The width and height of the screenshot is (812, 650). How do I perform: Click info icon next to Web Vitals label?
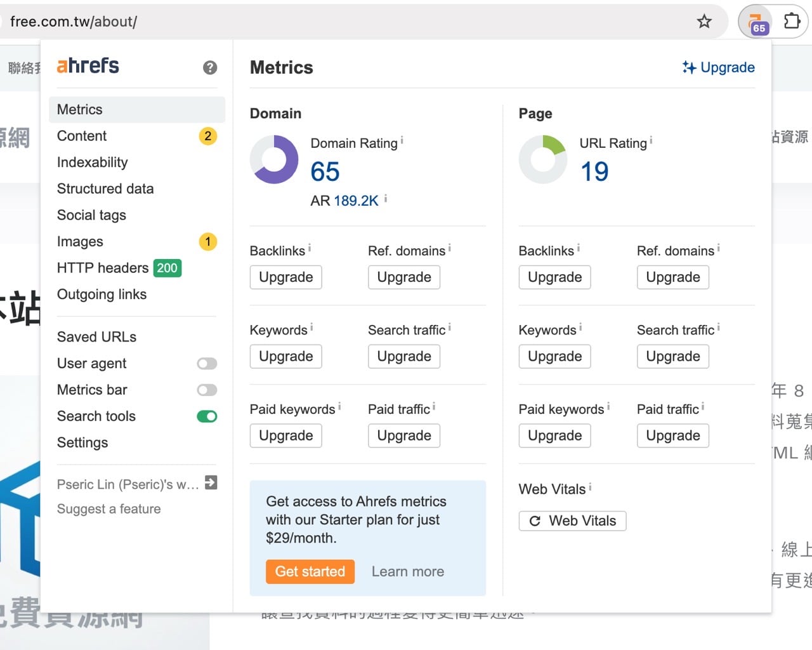(590, 487)
